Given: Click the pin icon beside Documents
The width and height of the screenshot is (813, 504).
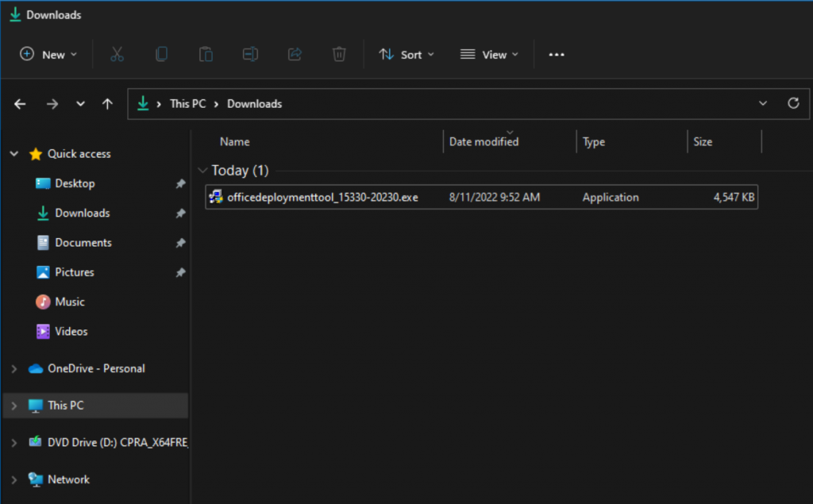Looking at the screenshot, I should (x=180, y=243).
